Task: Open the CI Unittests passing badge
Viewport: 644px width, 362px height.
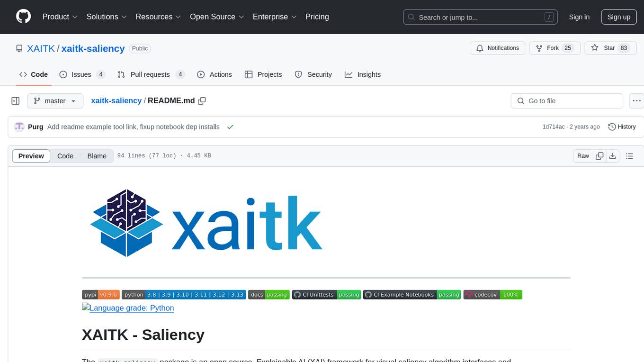Action: [x=327, y=295]
